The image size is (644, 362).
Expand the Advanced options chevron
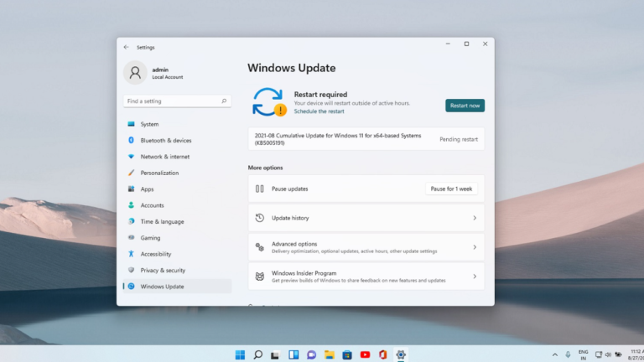click(475, 247)
